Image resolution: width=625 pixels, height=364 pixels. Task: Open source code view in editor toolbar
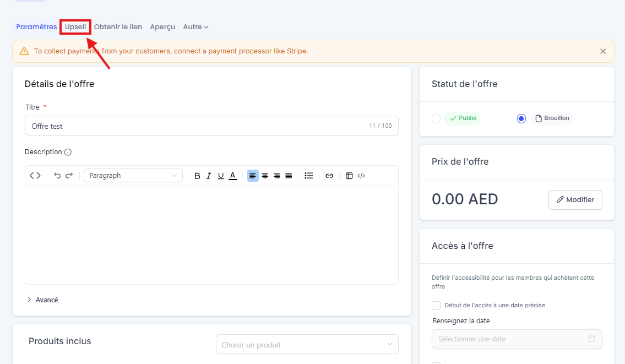pos(35,176)
